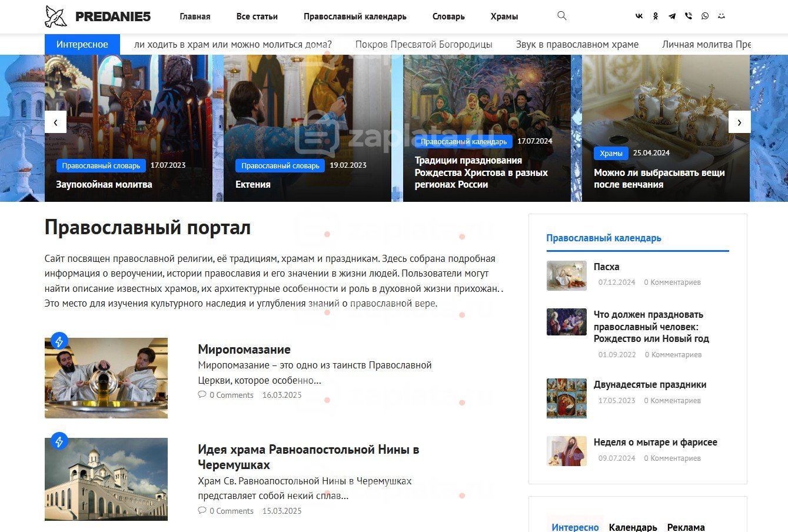Open 0 Комментариев link under Пасха
Image resolution: width=788 pixels, height=532 pixels.
672,282
